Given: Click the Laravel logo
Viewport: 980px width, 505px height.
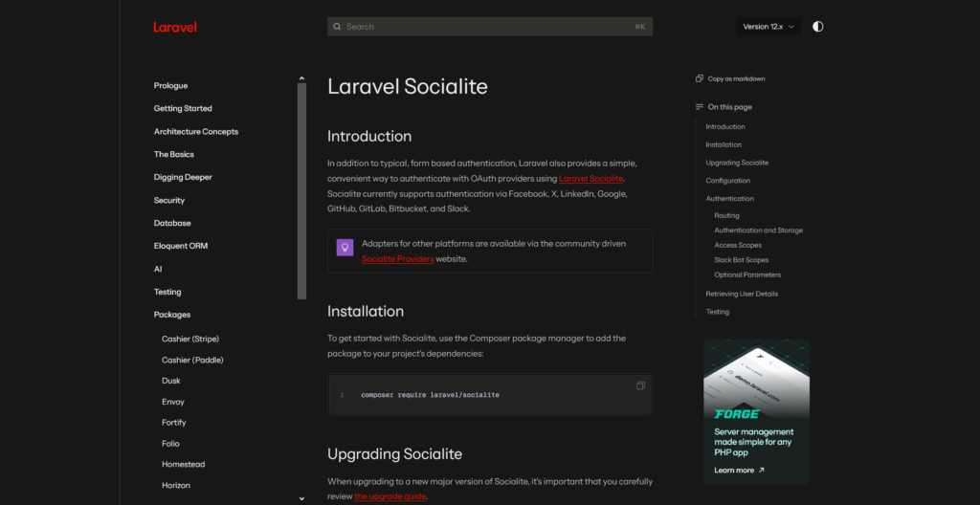Looking at the screenshot, I should coord(175,27).
